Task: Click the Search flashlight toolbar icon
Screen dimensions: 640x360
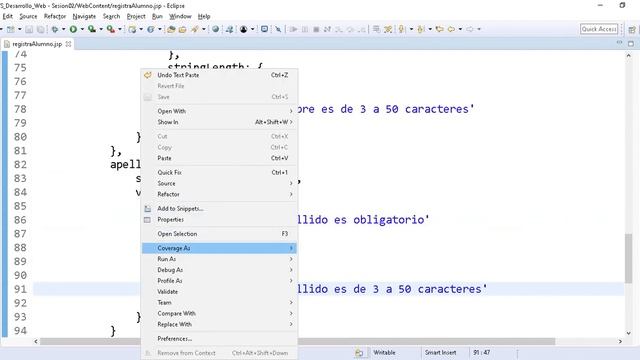Action: point(196,29)
